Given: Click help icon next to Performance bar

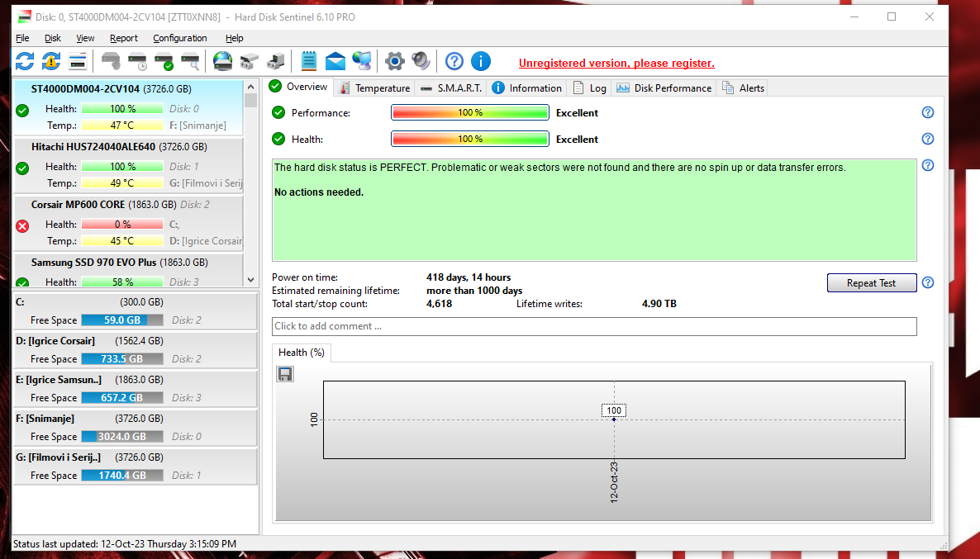Looking at the screenshot, I should click(927, 112).
